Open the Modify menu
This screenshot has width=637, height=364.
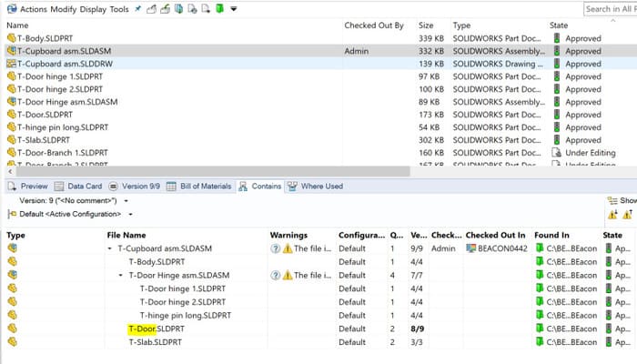[64, 9]
